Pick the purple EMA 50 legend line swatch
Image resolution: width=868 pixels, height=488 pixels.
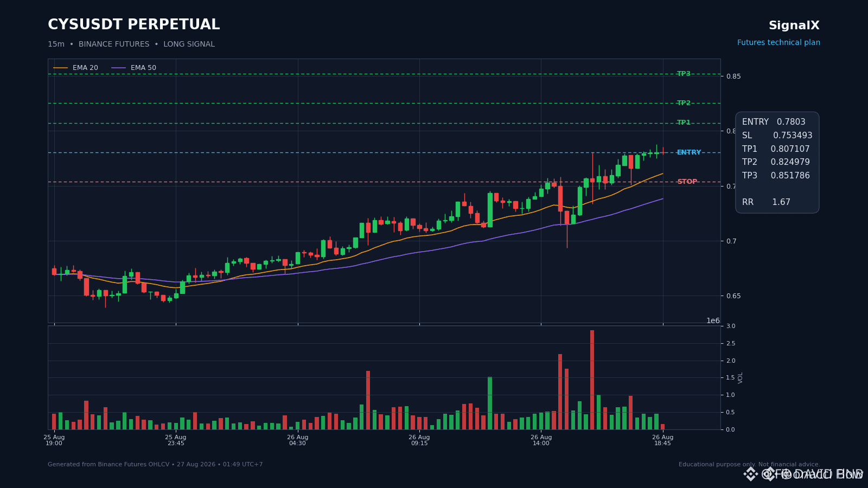click(119, 68)
